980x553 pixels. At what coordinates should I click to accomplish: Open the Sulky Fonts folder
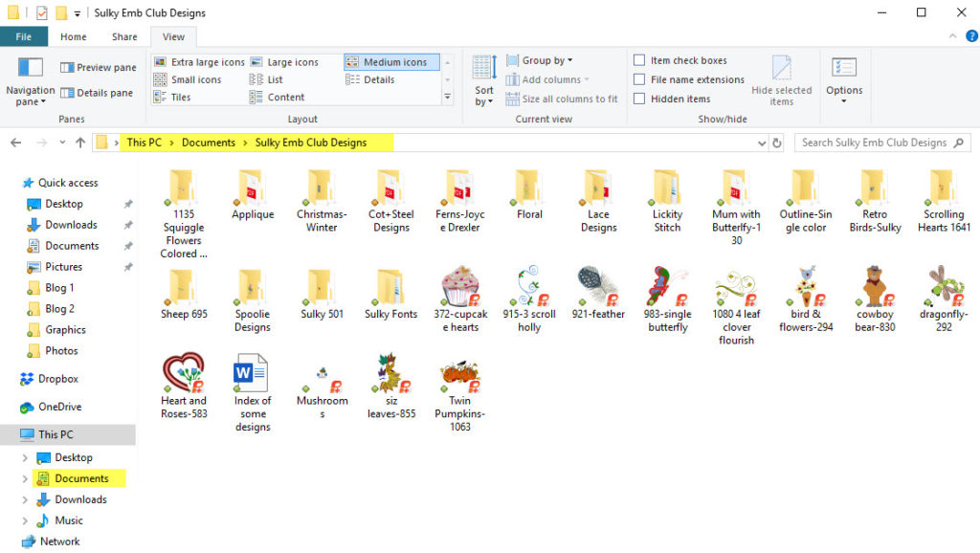[x=390, y=294]
